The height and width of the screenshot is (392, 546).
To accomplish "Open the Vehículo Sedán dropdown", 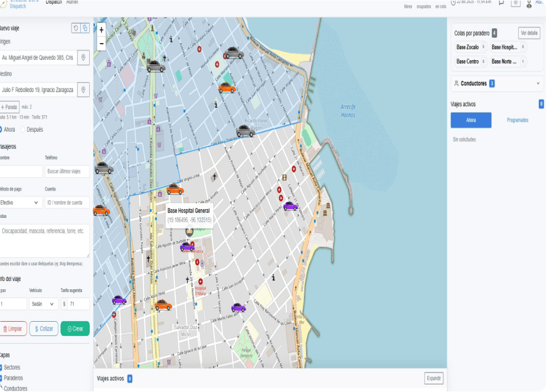I will (43, 303).
